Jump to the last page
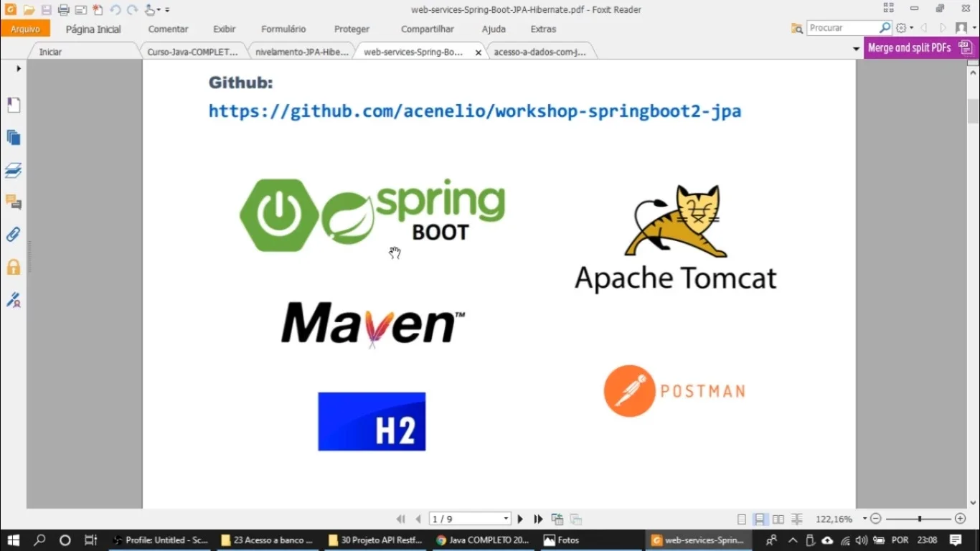The height and width of the screenshot is (551, 980). pyautogui.click(x=538, y=519)
